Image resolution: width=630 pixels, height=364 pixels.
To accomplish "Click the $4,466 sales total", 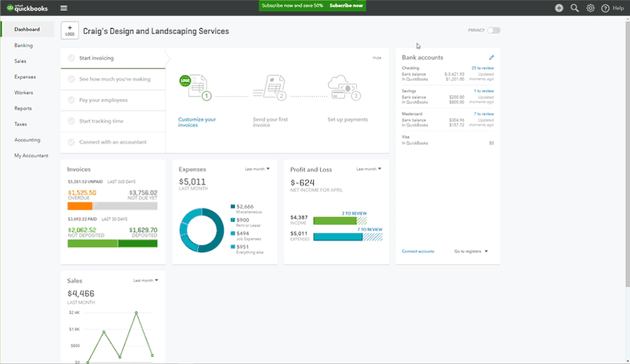I will point(81,293).
